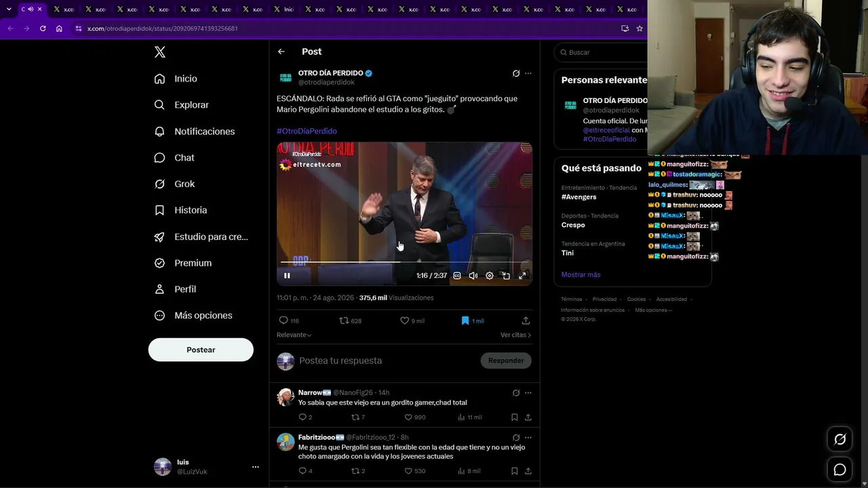Viewport: 868px width, 488px height.
Task: Share Fabritziooo's reply
Action: click(528, 471)
